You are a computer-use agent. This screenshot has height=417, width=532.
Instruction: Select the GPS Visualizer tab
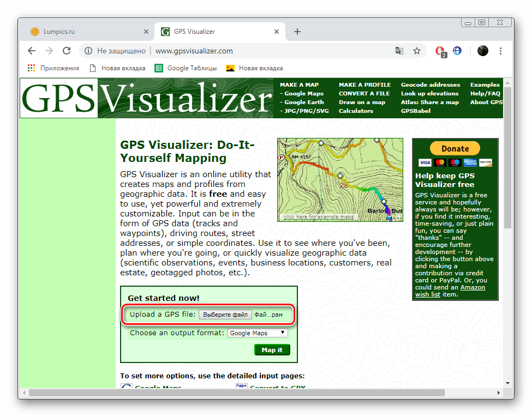220,32
